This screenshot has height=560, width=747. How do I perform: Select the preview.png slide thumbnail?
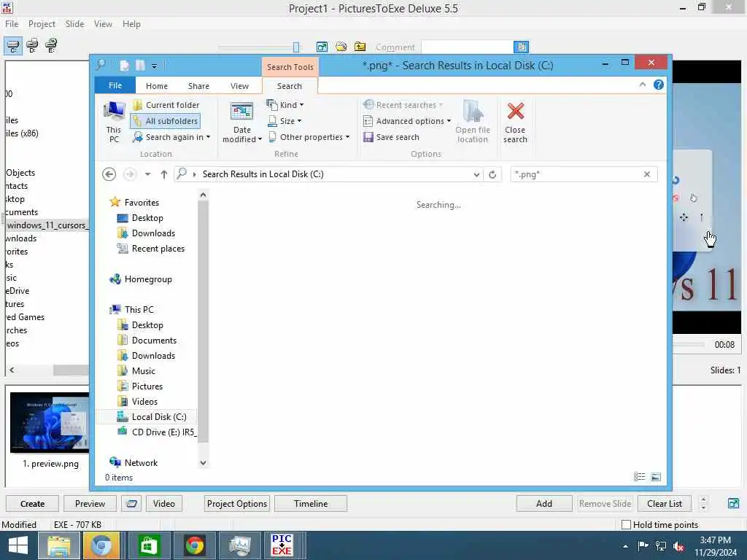[50, 422]
